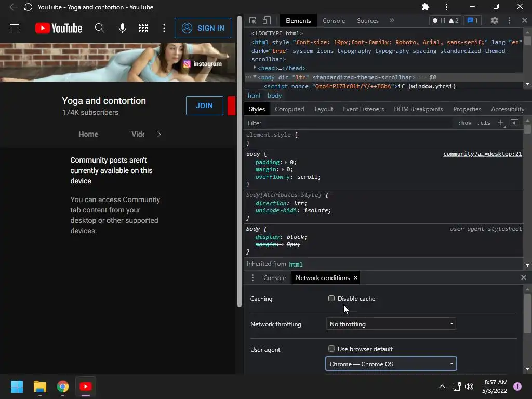532x399 pixels.
Task: Open File Explorer from the taskbar
Action: (39, 387)
